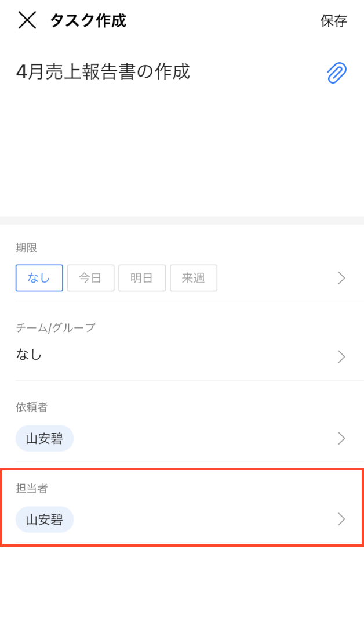This screenshot has height=628, width=364.
Task: Open deadline details via 期限 chevron
Action: click(x=341, y=278)
